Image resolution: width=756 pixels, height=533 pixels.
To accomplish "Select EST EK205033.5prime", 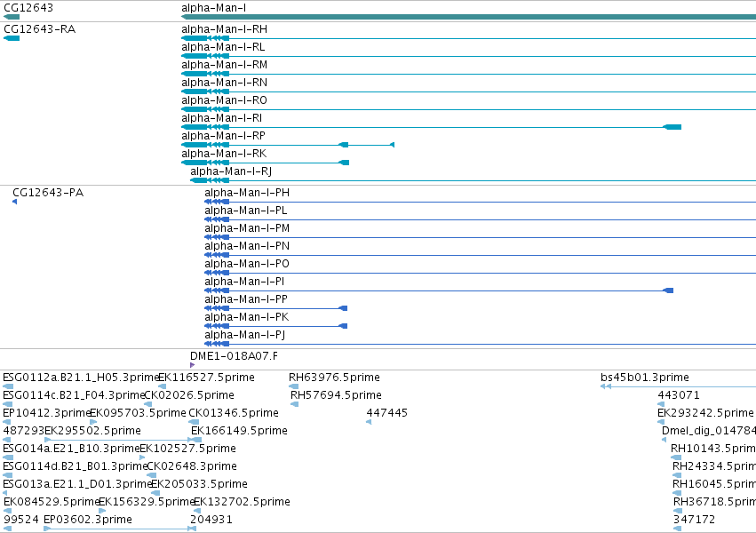I will (x=199, y=484).
